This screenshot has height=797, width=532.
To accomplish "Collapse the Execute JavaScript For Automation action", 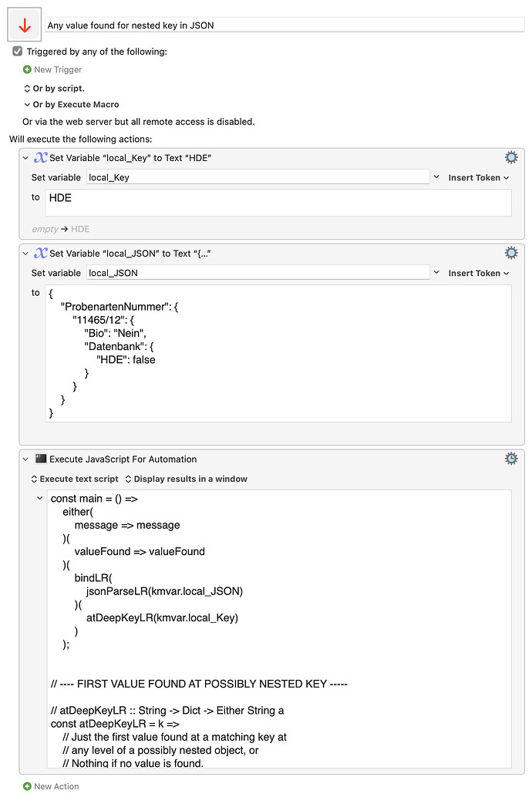I will 26,459.
